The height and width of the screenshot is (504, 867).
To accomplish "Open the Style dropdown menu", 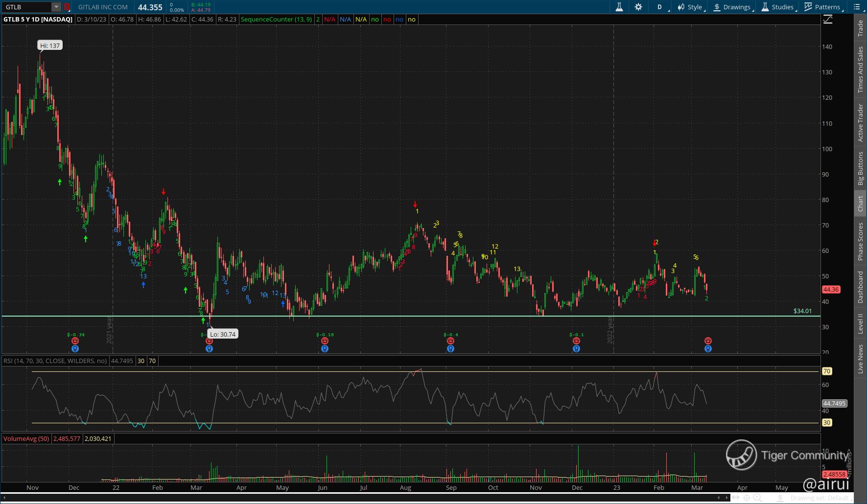I will pos(690,7).
